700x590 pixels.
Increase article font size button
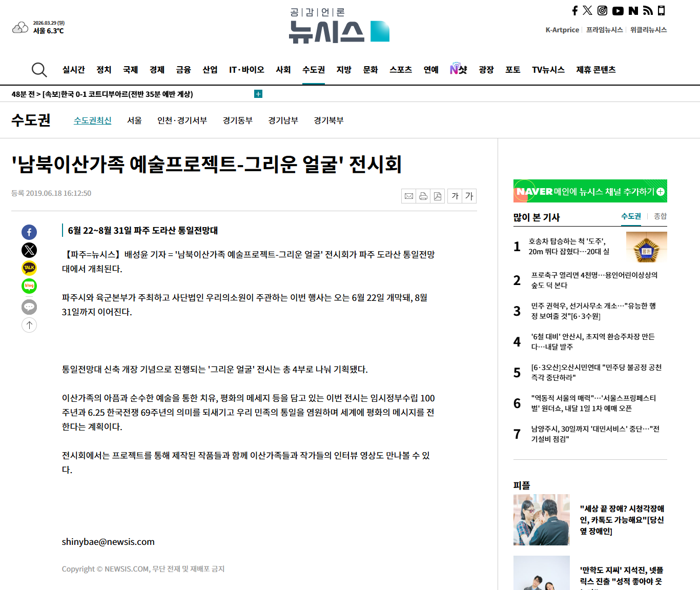(469, 196)
